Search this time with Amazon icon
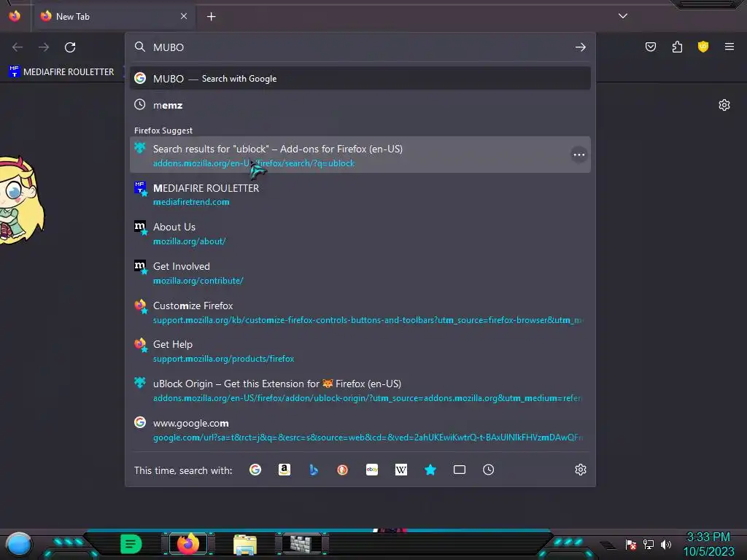 [285, 470]
